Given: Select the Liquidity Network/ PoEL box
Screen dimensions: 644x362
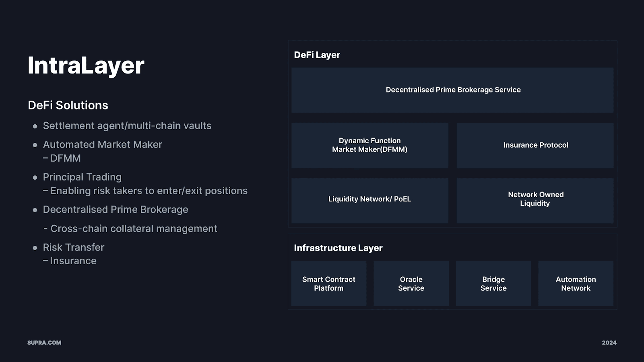Looking at the screenshot, I should click(x=369, y=200).
